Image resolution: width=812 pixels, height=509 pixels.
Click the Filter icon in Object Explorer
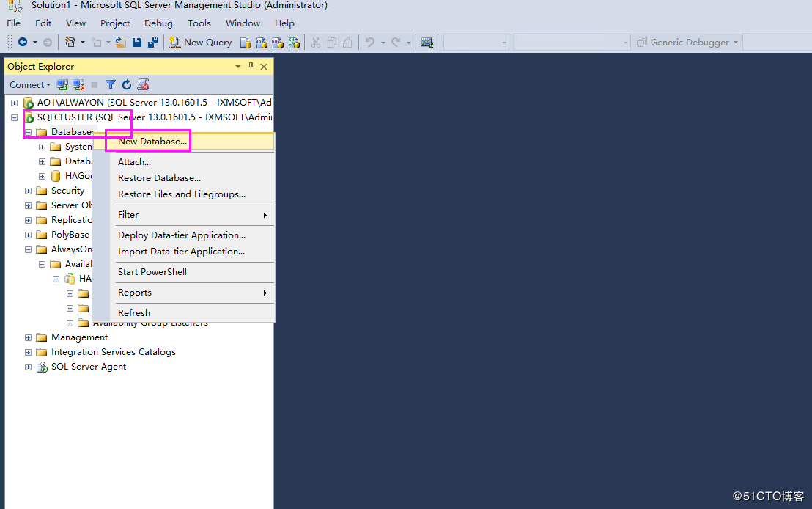point(110,84)
